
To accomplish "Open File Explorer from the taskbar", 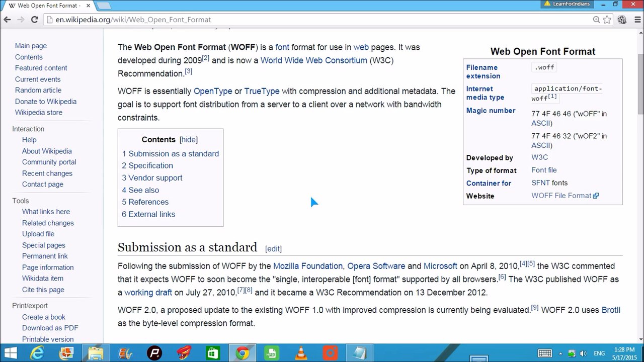I will (x=96, y=353).
